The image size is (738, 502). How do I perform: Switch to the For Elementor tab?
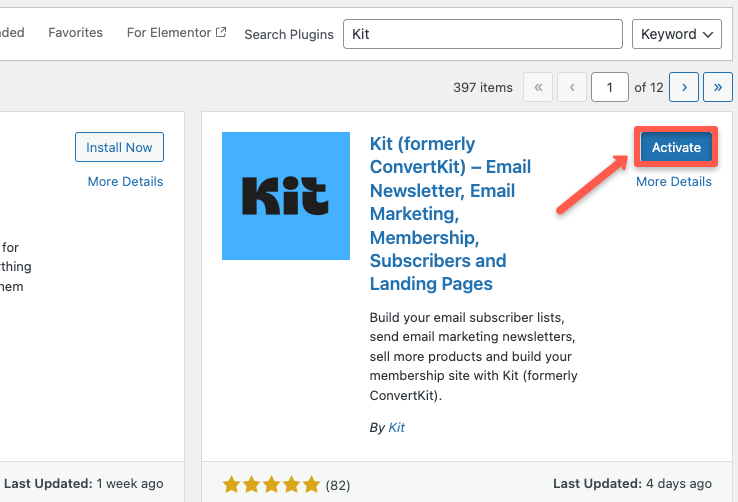[169, 33]
